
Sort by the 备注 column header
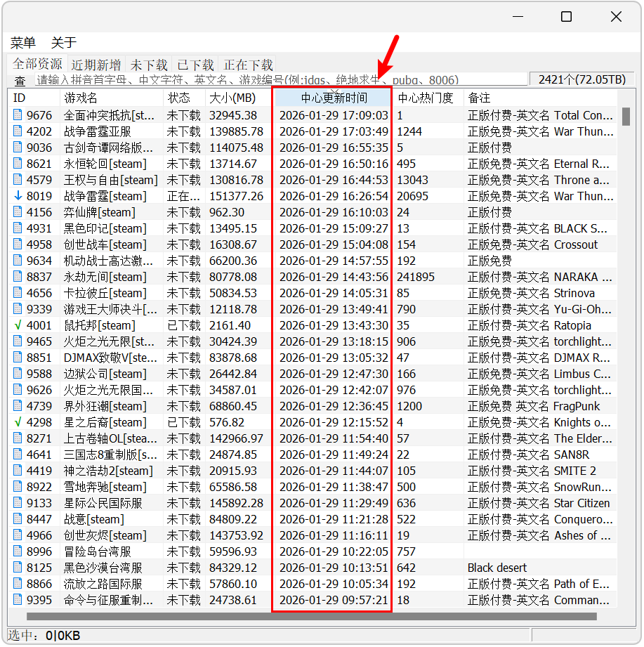coord(541,98)
